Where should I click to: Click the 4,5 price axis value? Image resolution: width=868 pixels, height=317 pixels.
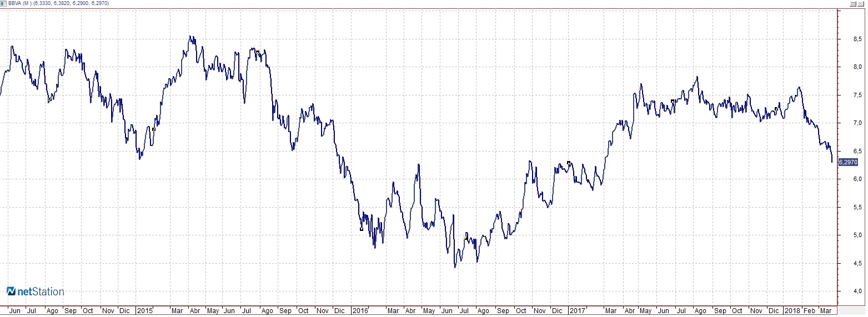point(857,263)
